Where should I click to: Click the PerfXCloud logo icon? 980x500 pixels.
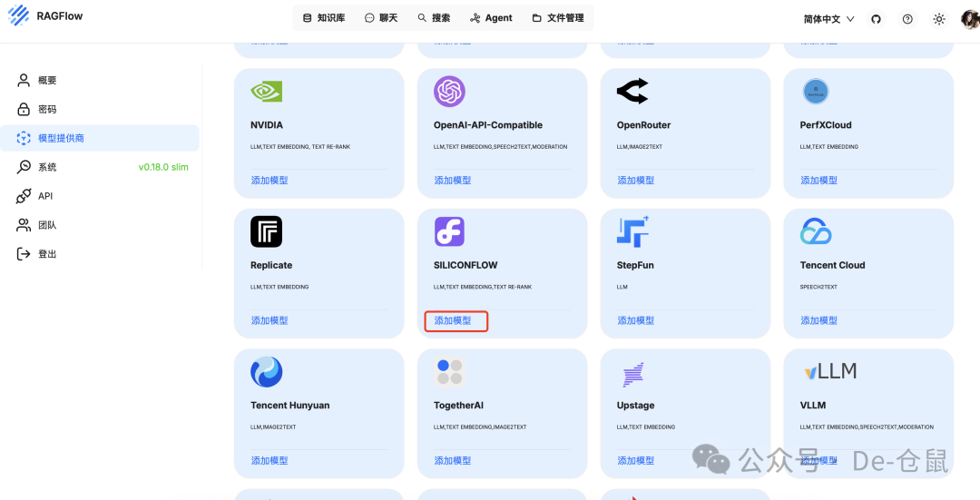pyautogui.click(x=816, y=92)
